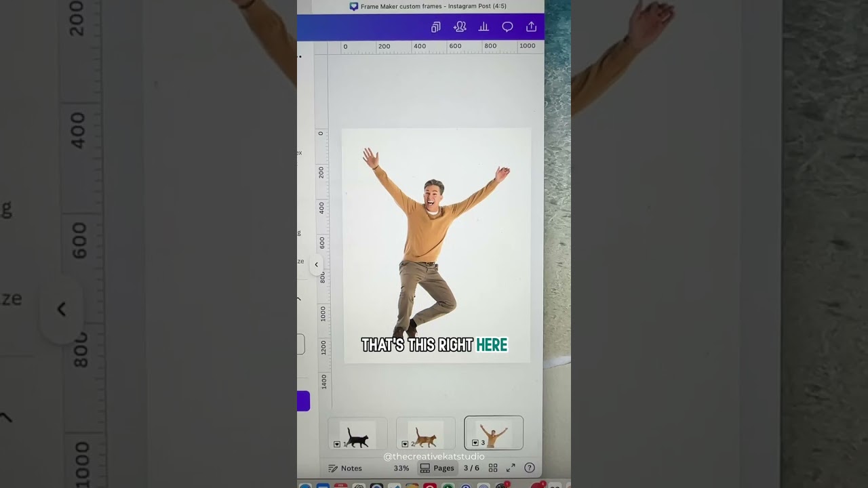This screenshot has width=868, height=488.
Task: Open the analytics bar chart icon
Action: [484, 27]
